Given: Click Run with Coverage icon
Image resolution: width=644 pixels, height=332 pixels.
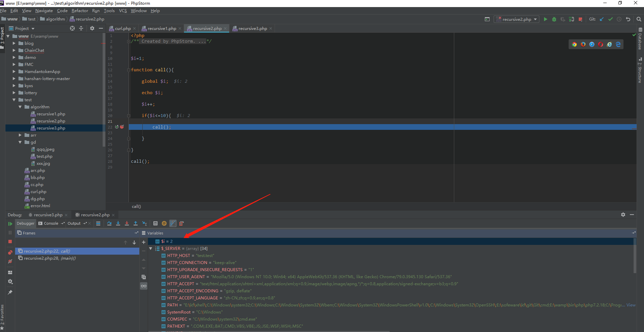Looking at the screenshot, I should pos(563,19).
